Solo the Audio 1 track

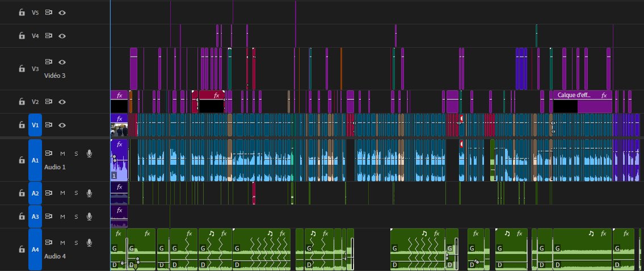pos(76,153)
